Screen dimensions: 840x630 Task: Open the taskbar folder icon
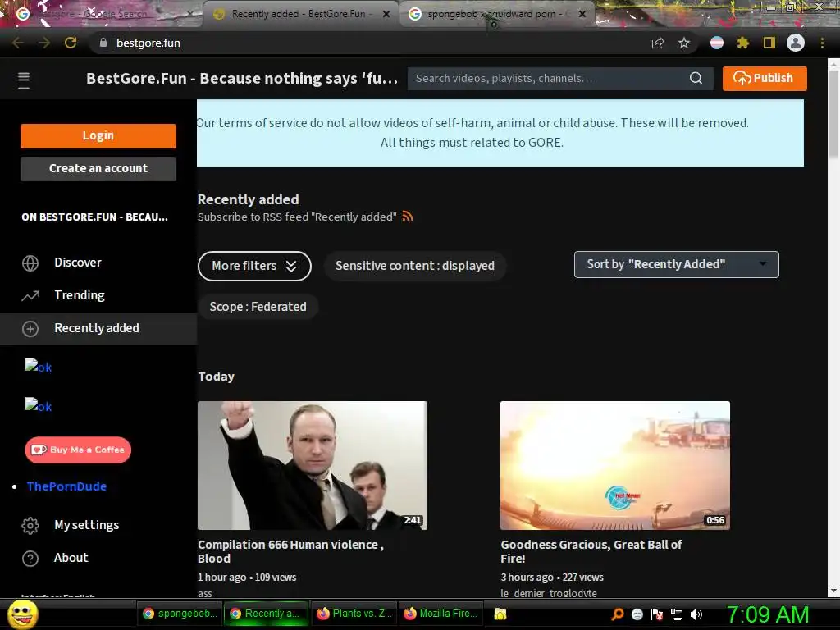pyautogui.click(x=500, y=614)
